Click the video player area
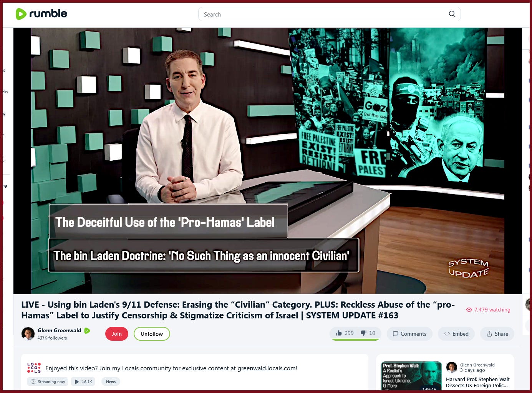Viewport: 532px width, 393px height. coord(267,161)
